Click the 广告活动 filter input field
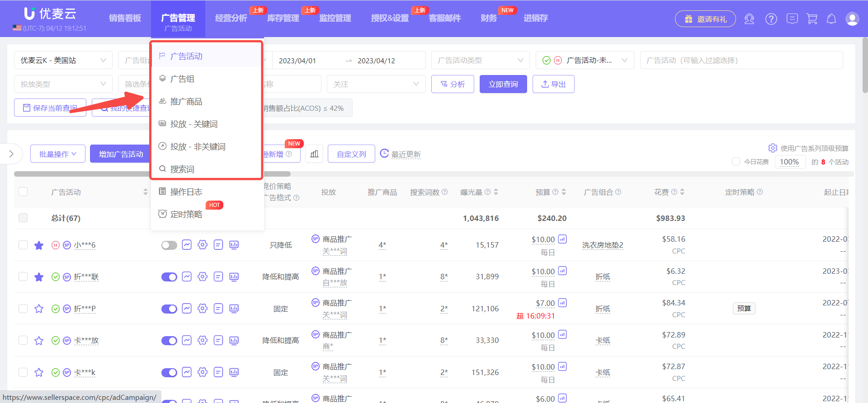This screenshot has width=868, height=403. 741,60
